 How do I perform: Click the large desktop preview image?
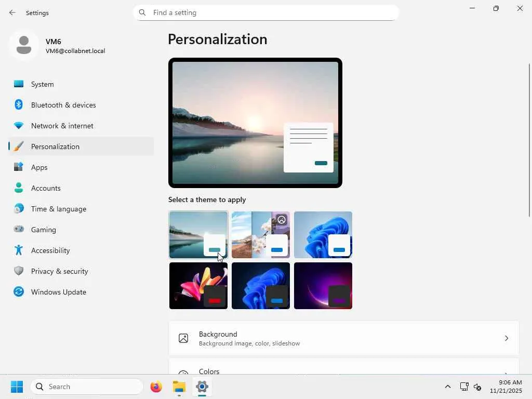coord(255,123)
